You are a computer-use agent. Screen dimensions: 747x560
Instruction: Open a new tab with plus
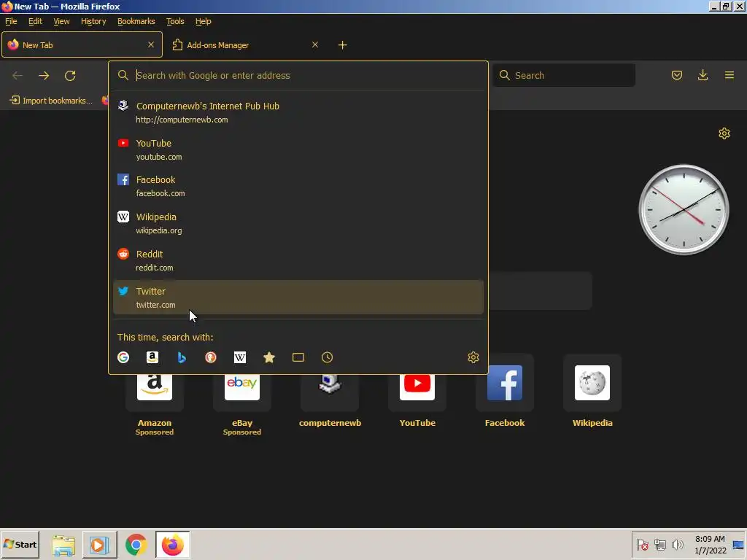pyautogui.click(x=343, y=44)
